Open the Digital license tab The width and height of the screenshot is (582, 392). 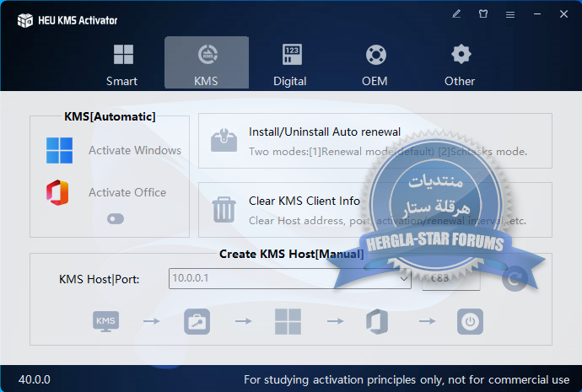point(290,64)
